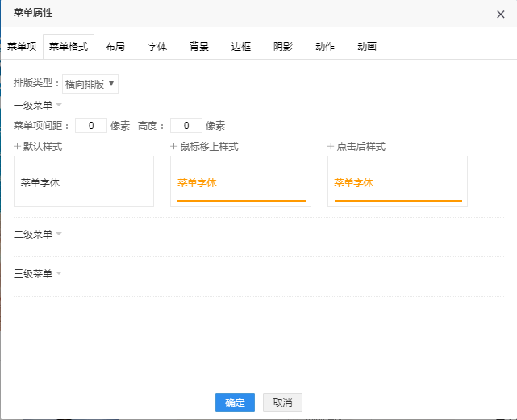
Task: Collapse the 一级菜单 section
Action: 58,105
